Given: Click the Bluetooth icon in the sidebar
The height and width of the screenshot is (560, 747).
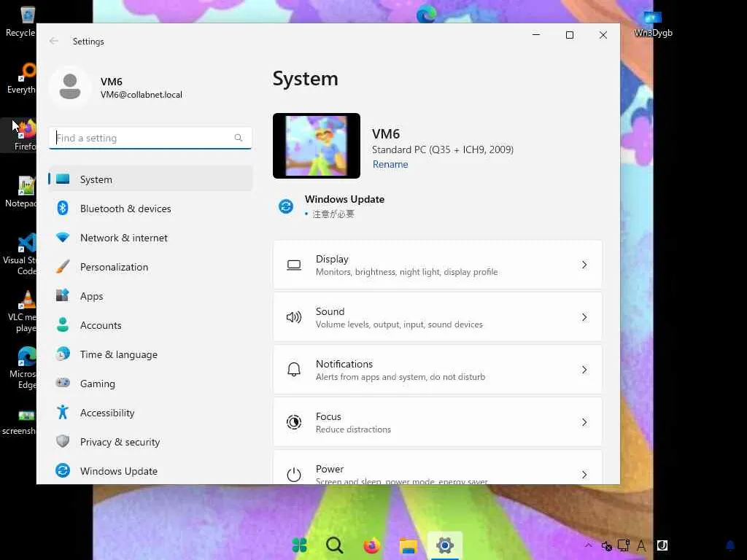Looking at the screenshot, I should pos(63,208).
